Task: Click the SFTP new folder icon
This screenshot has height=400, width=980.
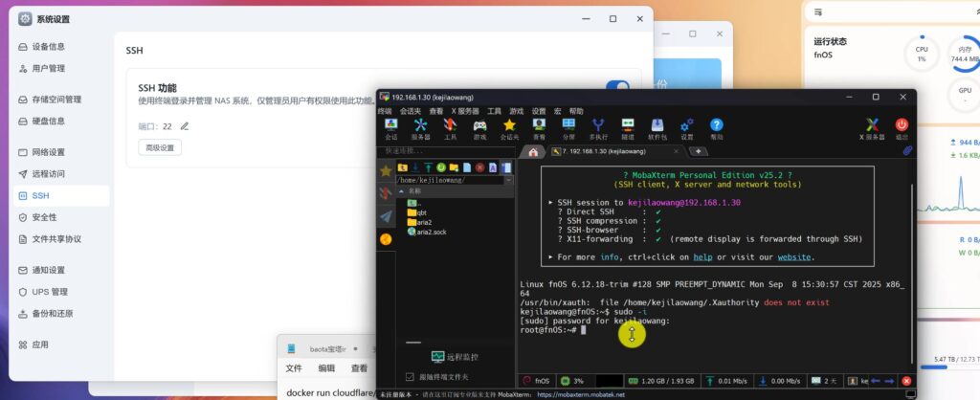Action: (454, 167)
